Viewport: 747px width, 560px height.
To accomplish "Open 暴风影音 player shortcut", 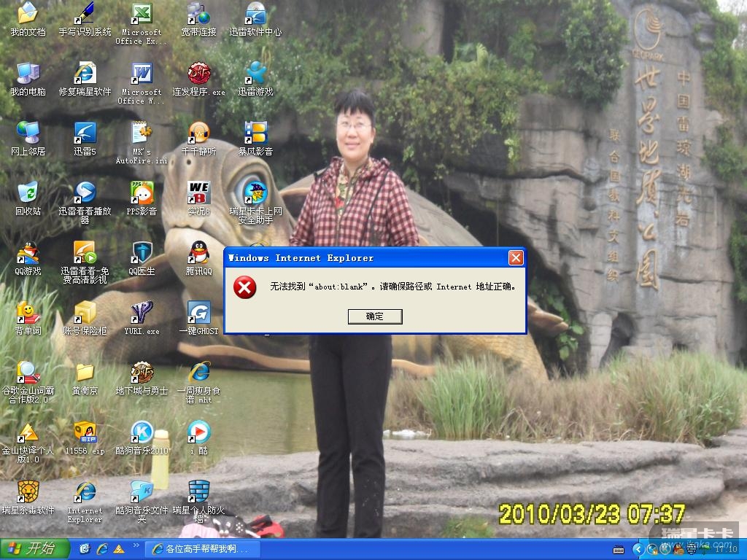I will click(256, 139).
